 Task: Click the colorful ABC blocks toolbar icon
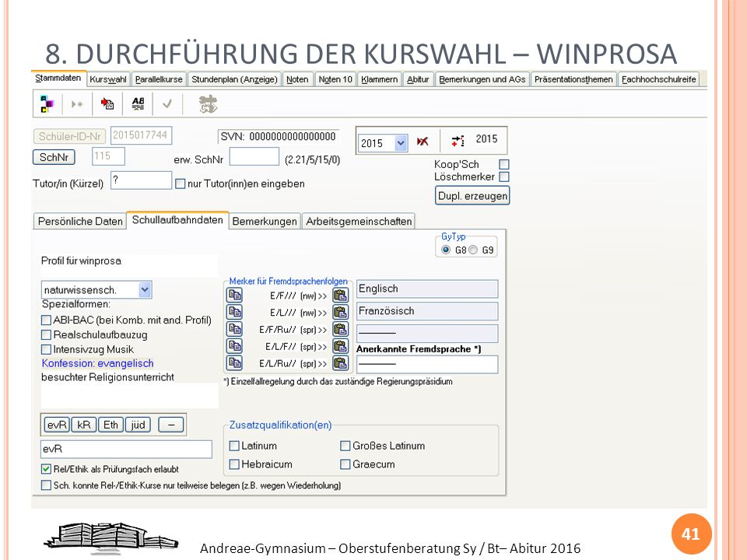(47, 103)
